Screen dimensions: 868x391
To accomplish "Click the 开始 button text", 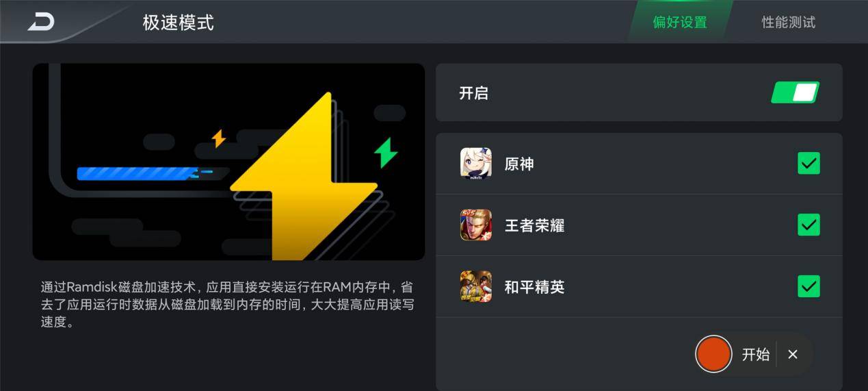I will pyautogui.click(x=756, y=354).
